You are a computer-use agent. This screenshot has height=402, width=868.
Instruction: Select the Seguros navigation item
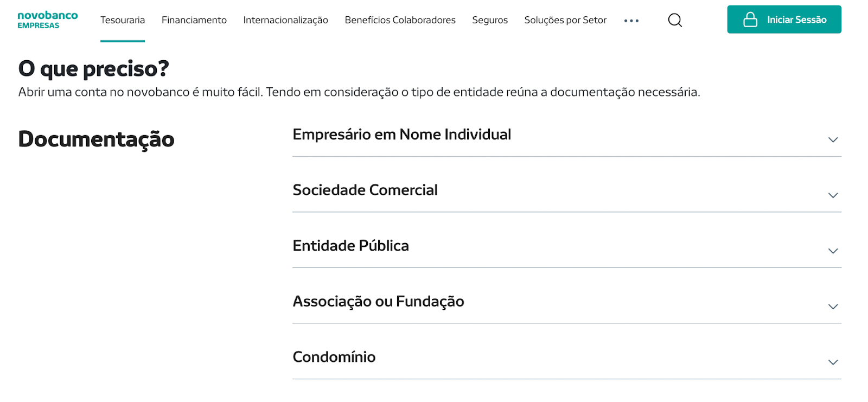point(489,20)
